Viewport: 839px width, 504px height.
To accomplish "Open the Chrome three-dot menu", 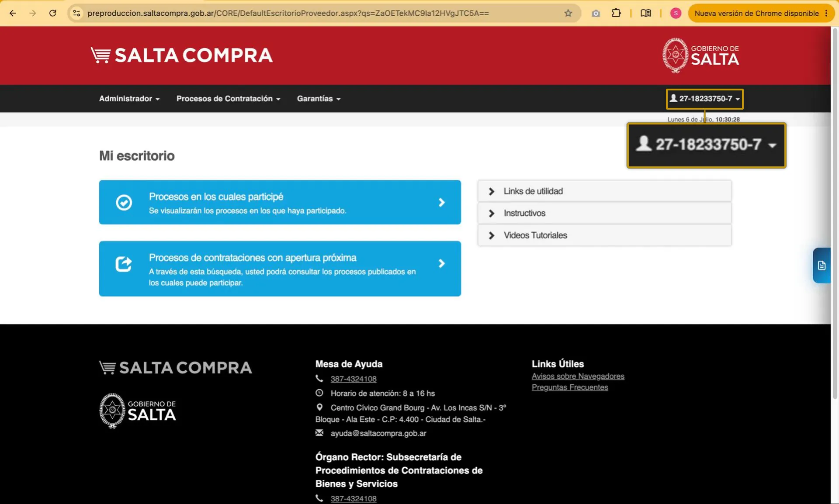I will (x=826, y=13).
